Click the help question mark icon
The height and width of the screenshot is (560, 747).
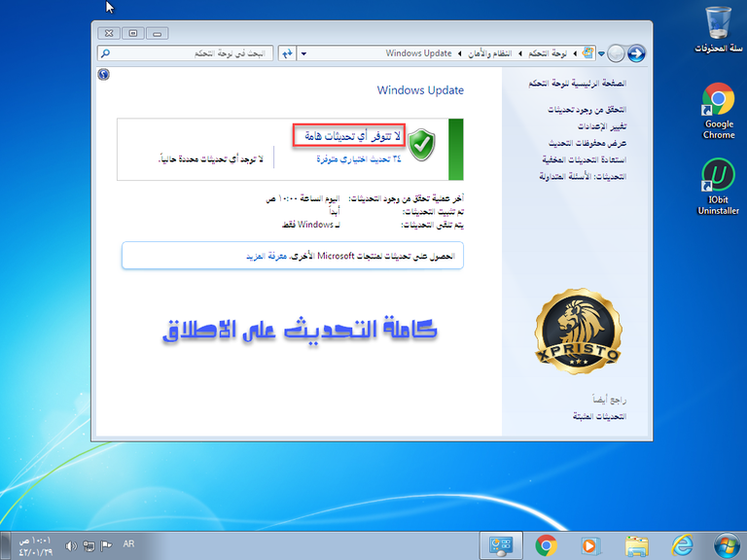tap(103, 74)
